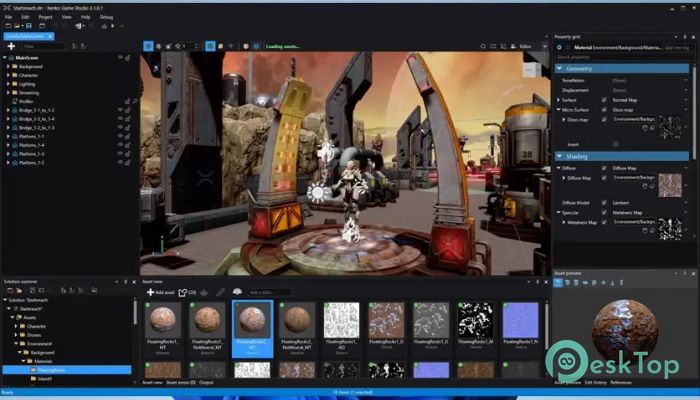Collapse the MainScene root node
This screenshot has width=700, height=400.
tap(5, 58)
